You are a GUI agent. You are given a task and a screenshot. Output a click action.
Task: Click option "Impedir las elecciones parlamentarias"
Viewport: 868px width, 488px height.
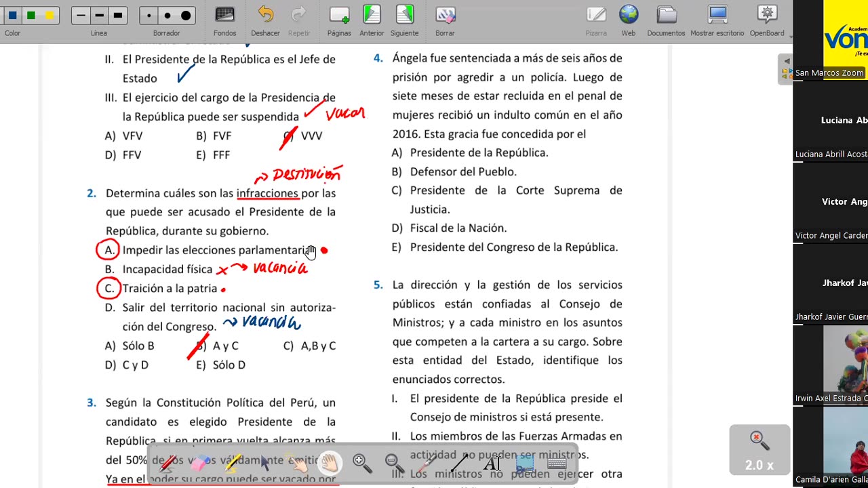tap(217, 250)
